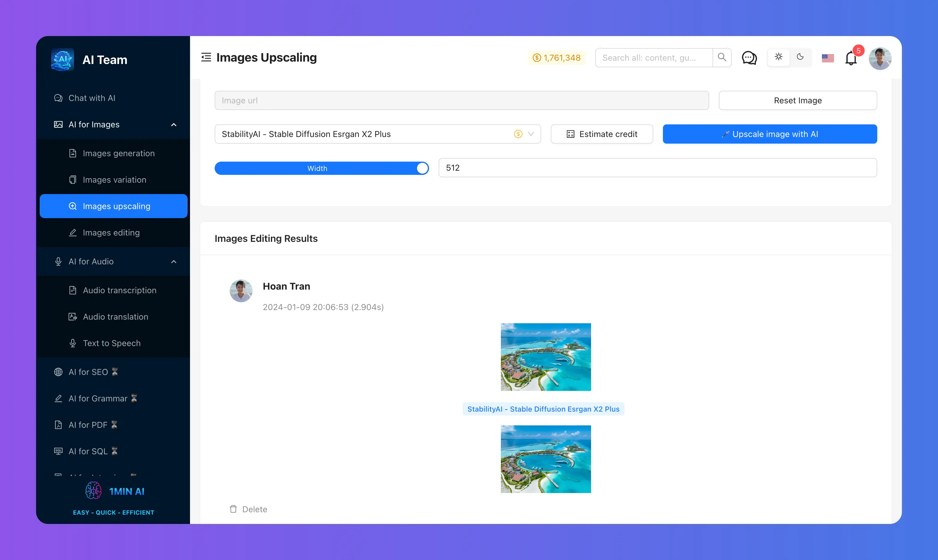Toggle the Width switch
The image size is (938, 560).
321,168
